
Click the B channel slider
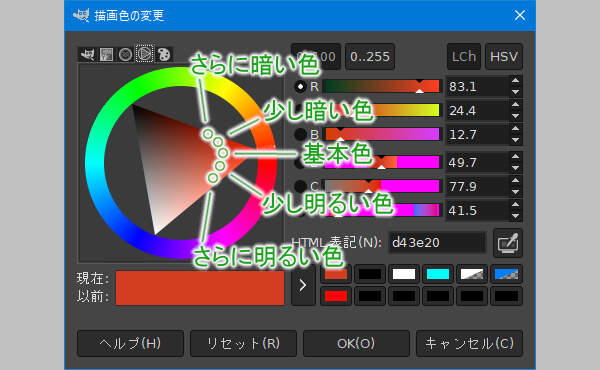[382, 134]
